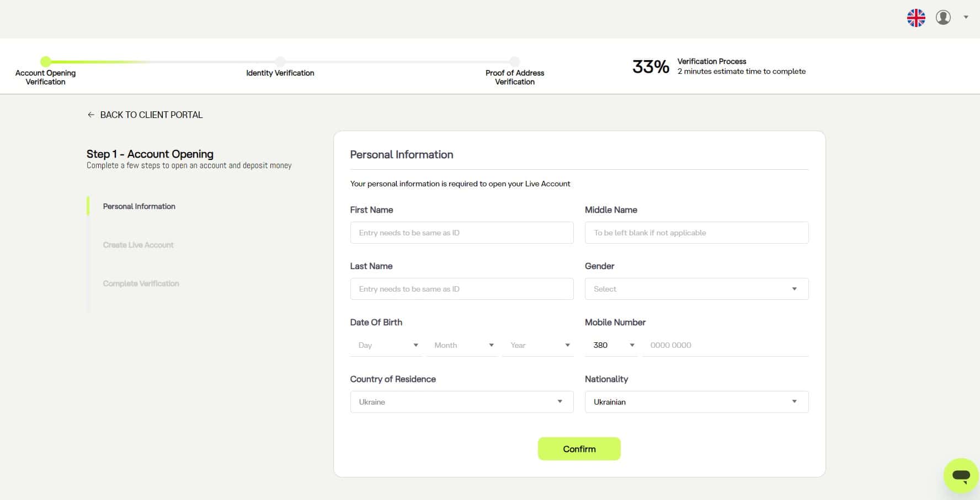The height and width of the screenshot is (500, 980).
Task: Click the Mobile Number input field
Action: pos(726,345)
